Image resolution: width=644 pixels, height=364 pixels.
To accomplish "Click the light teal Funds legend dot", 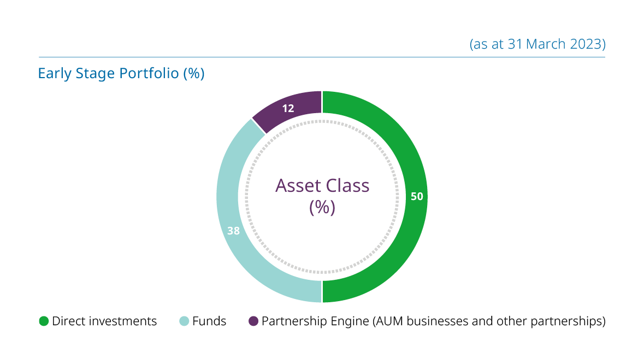I will pyautogui.click(x=184, y=321).
